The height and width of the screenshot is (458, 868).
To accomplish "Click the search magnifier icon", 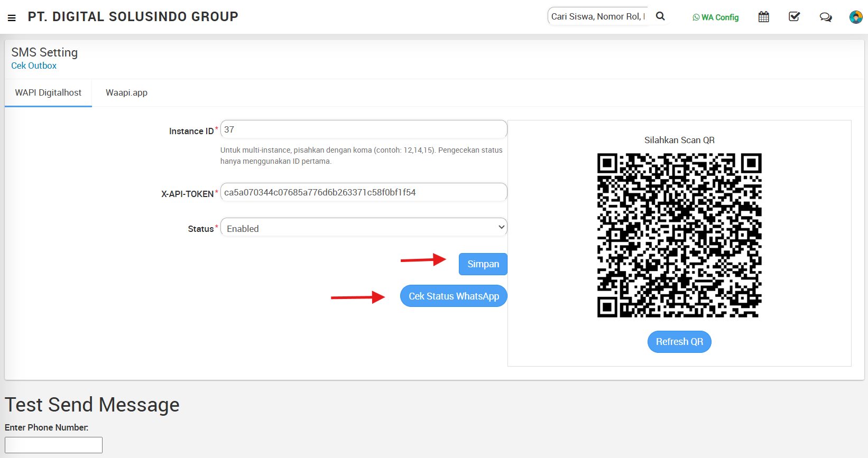I will 660,16.
